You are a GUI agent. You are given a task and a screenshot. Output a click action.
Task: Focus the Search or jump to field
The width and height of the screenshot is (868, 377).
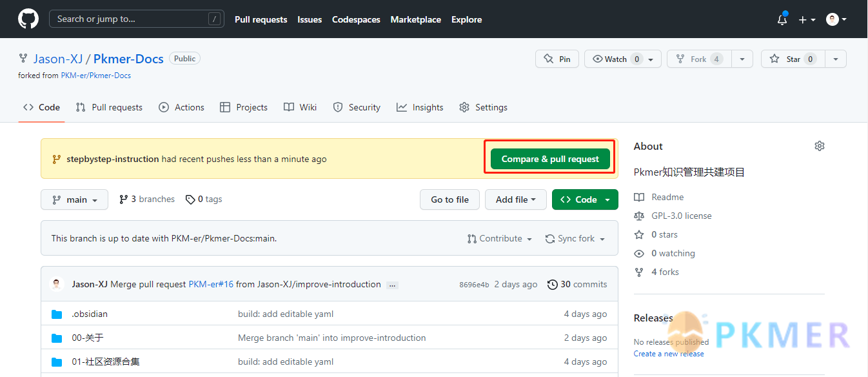coord(137,19)
